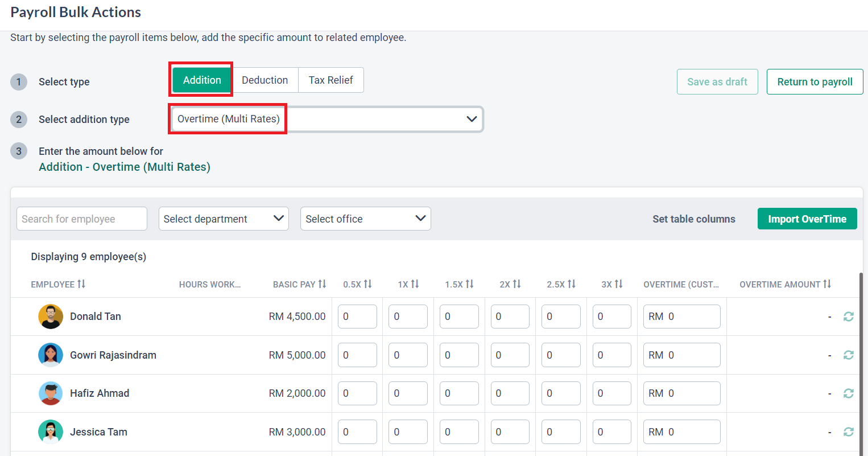868x456 pixels.
Task: Sort table by Employee column
Action: [x=81, y=284]
